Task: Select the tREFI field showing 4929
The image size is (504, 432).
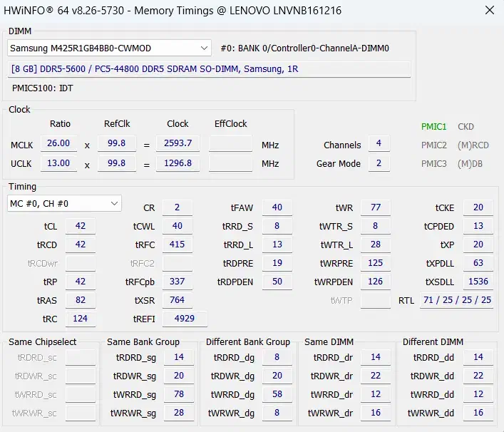Action: click(185, 319)
